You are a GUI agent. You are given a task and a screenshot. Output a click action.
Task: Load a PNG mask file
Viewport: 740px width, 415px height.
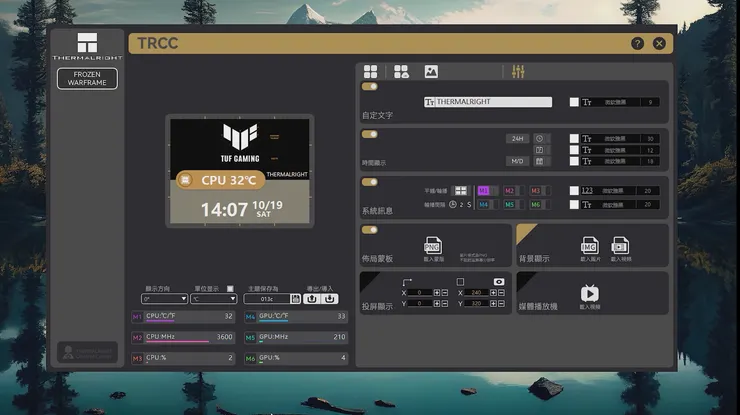point(433,246)
